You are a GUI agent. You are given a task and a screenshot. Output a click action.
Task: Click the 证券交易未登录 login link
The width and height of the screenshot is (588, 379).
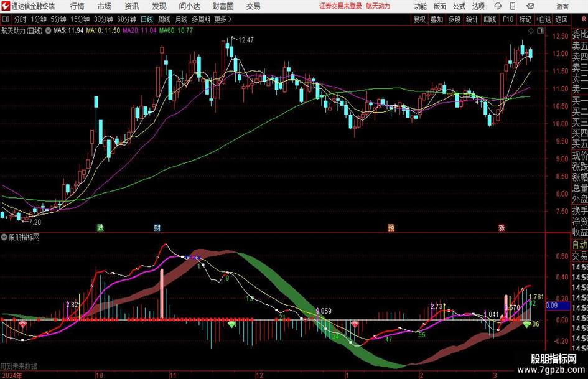click(341, 6)
